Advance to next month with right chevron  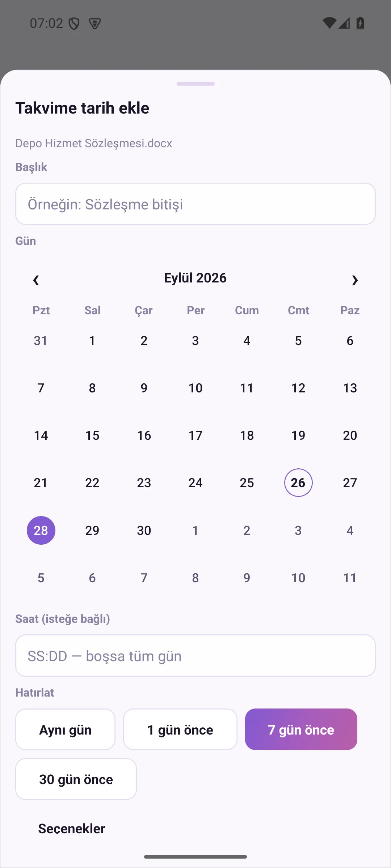pos(355,280)
